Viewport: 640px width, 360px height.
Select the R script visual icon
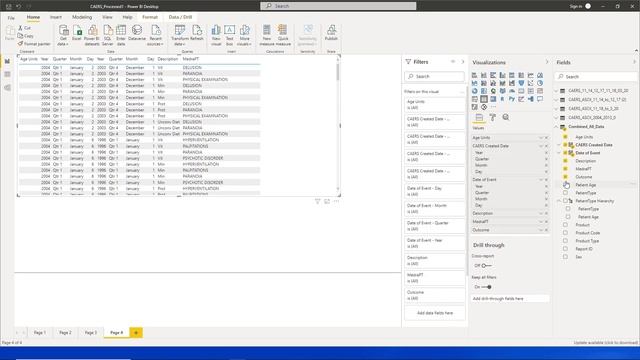[502, 99]
